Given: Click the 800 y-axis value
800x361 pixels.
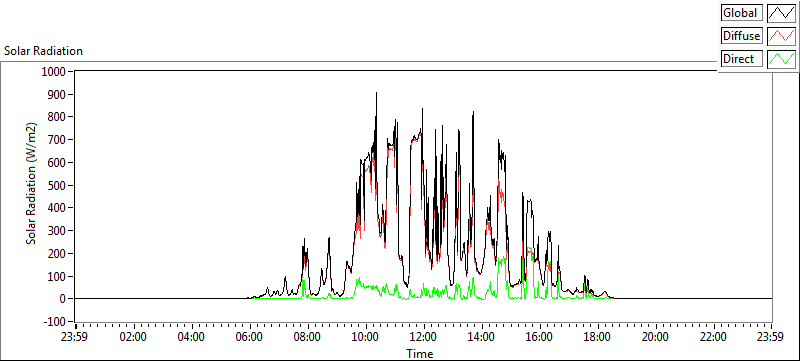Looking at the screenshot, I should pos(58,117).
